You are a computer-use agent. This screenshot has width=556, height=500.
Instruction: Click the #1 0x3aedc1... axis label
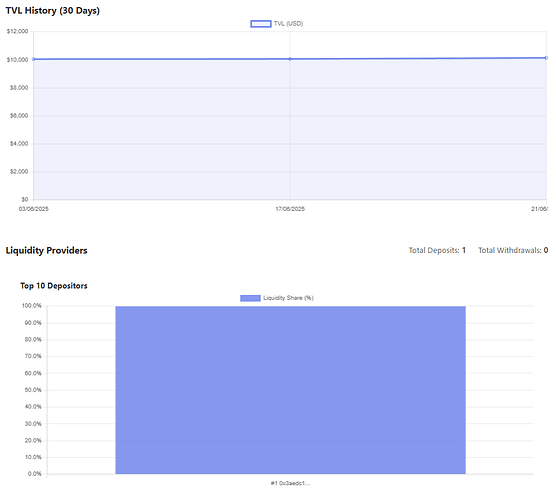coord(290,483)
